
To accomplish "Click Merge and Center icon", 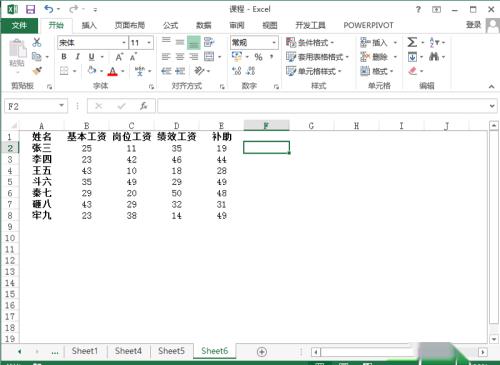I will [209, 57].
